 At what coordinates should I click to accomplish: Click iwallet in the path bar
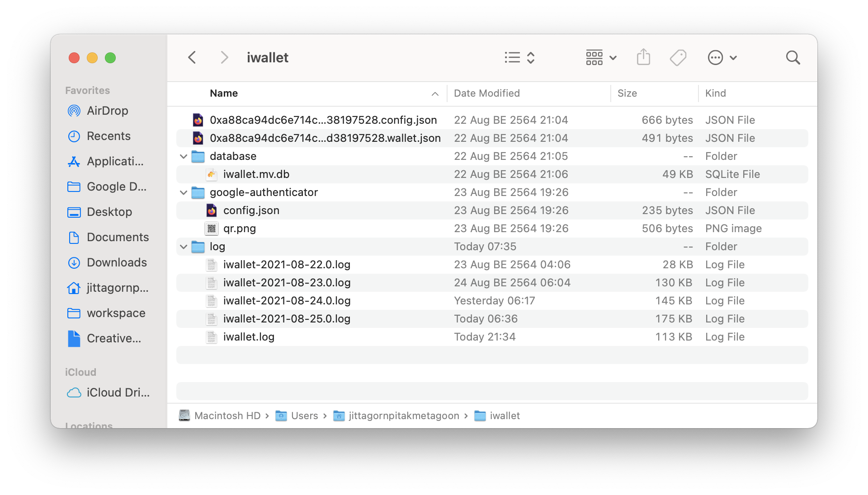497,416
